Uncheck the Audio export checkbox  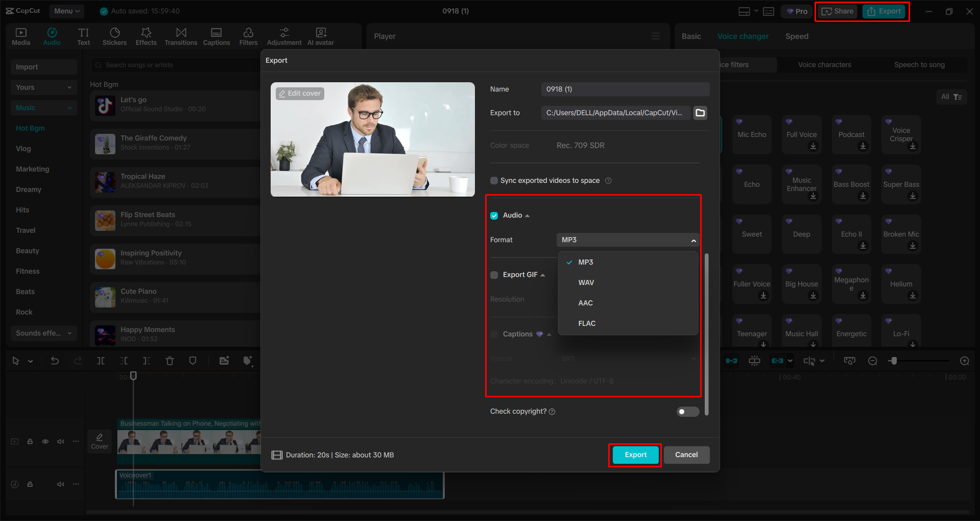494,215
